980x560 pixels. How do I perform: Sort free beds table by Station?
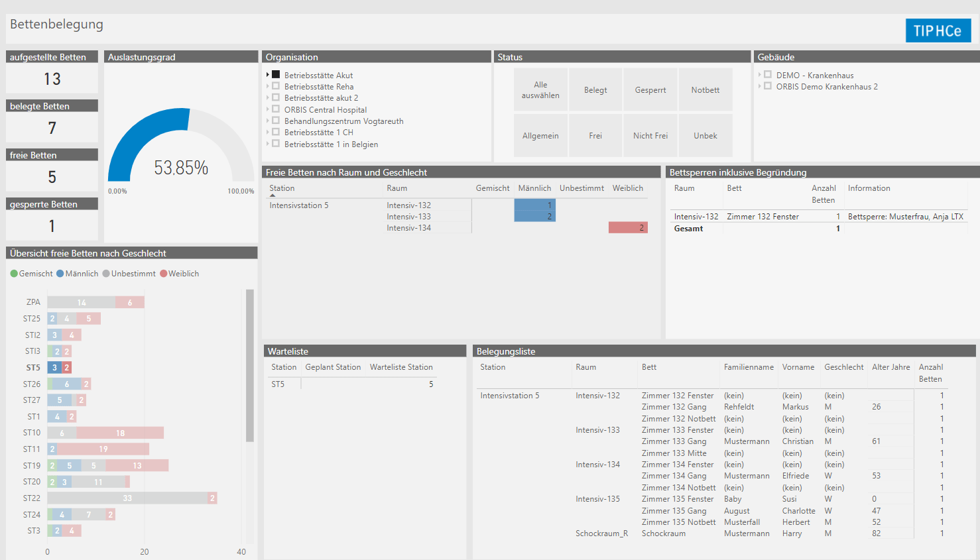point(282,188)
